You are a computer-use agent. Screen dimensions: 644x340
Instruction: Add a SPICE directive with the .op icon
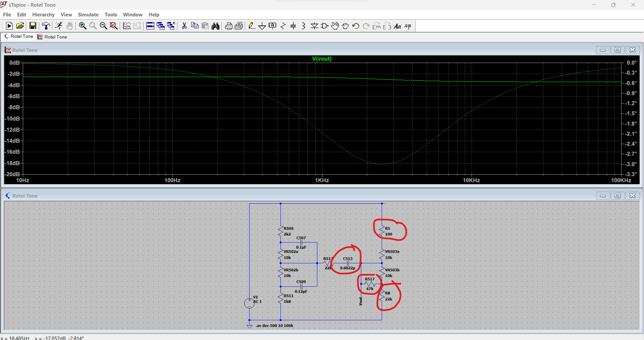[x=408, y=26]
